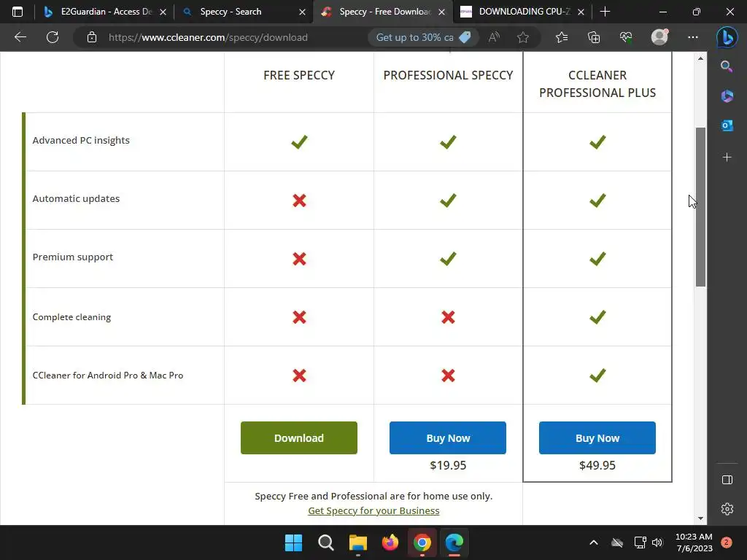
Task: Select CCLEANER PROFESSIONAL PLUS header
Action: click(597, 84)
